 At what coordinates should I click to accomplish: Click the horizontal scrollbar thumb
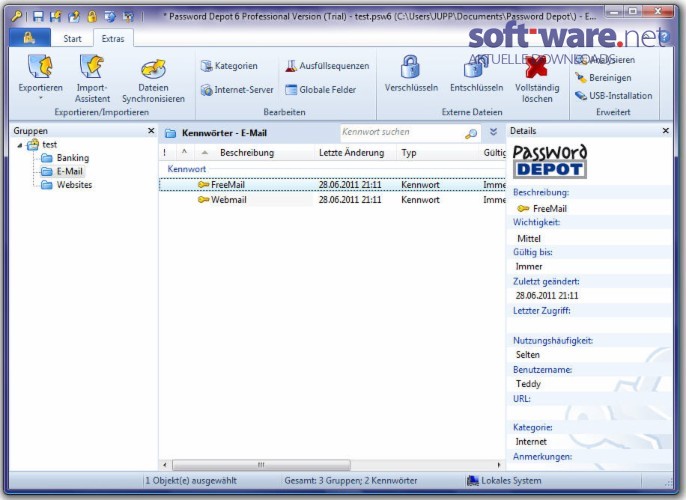[261, 465]
